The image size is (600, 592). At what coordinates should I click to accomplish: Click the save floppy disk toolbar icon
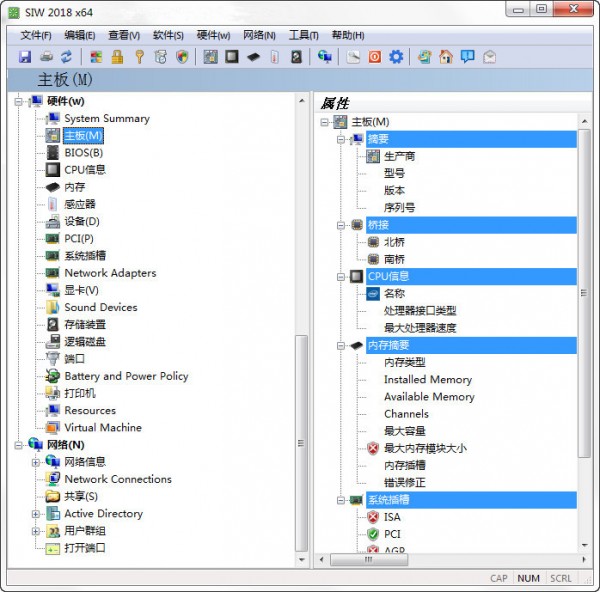(25, 57)
